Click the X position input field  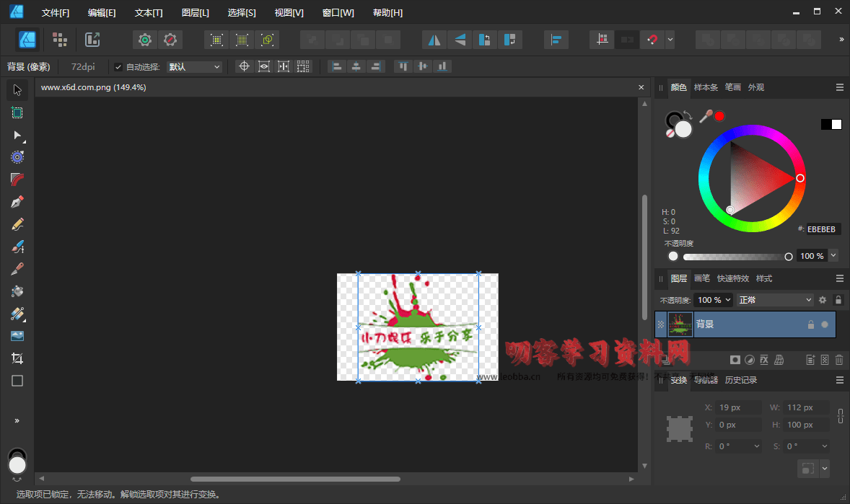pyautogui.click(x=738, y=407)
